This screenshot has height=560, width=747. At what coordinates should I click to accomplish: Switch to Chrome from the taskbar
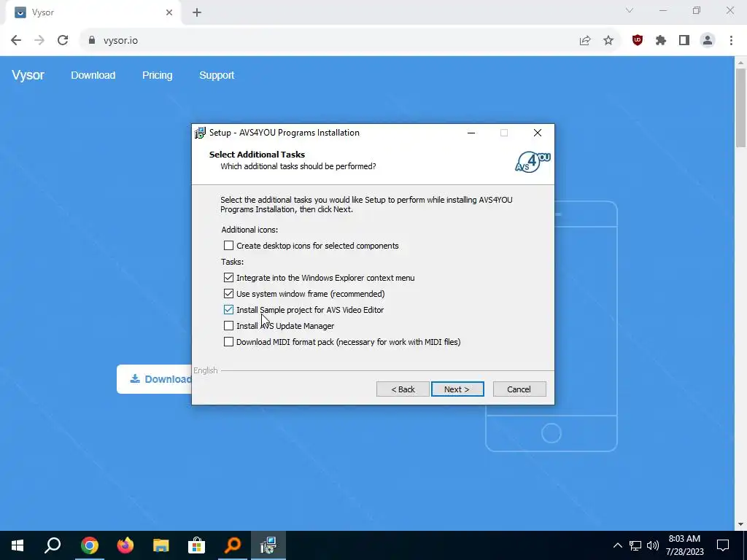(x=89, y=545)
